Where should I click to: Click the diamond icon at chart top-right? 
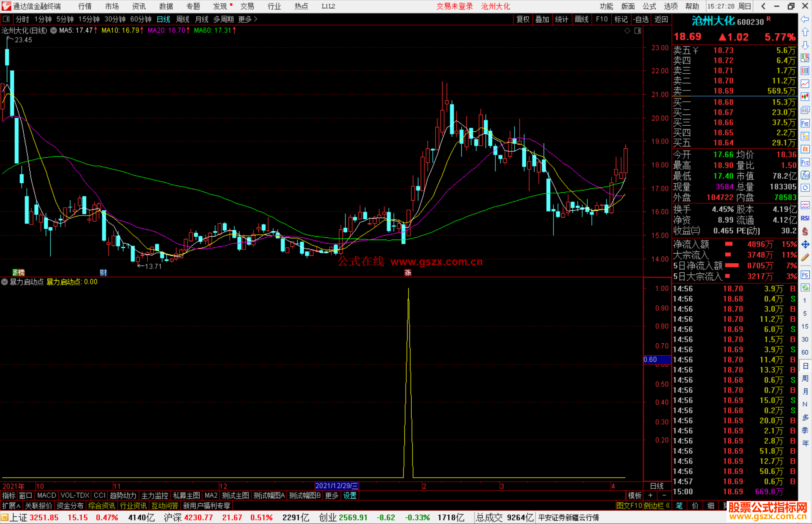click(x=627, y=31)
